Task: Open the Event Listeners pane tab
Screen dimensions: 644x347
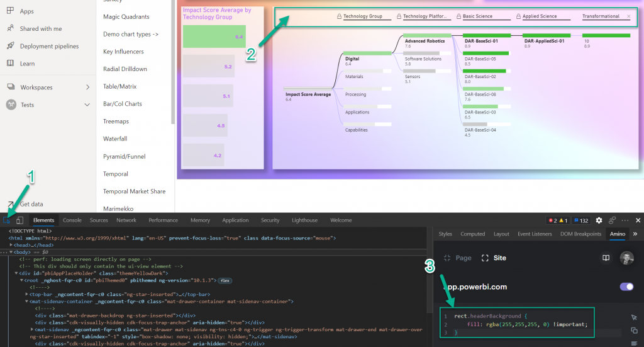Action: pos(535,234)
